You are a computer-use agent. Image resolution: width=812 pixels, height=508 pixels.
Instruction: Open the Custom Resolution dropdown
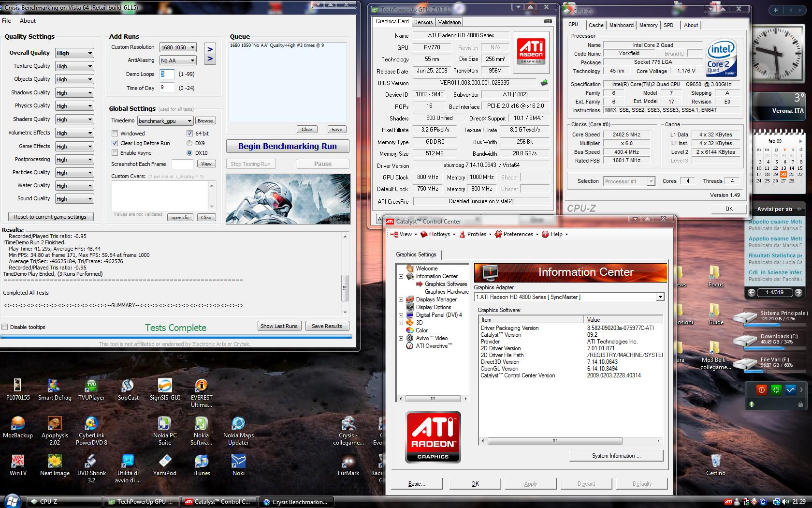(178, 47)
